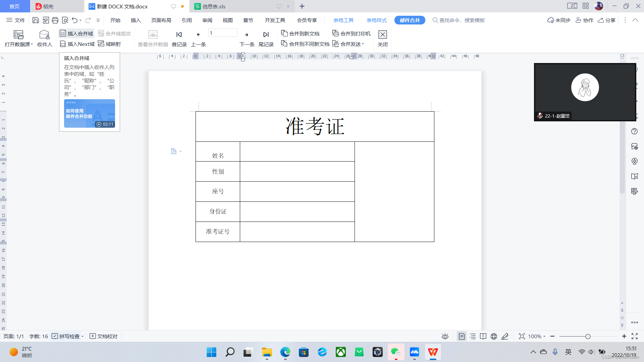The height and width of the screenshot is (362, 644).
Task: Switch to the 信息表.xls document tab
Action: [214, 6]
